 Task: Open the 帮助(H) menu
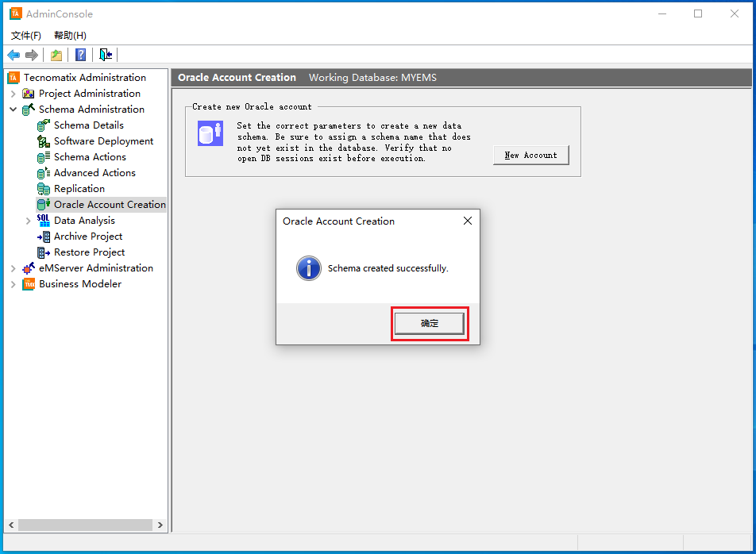70,36
